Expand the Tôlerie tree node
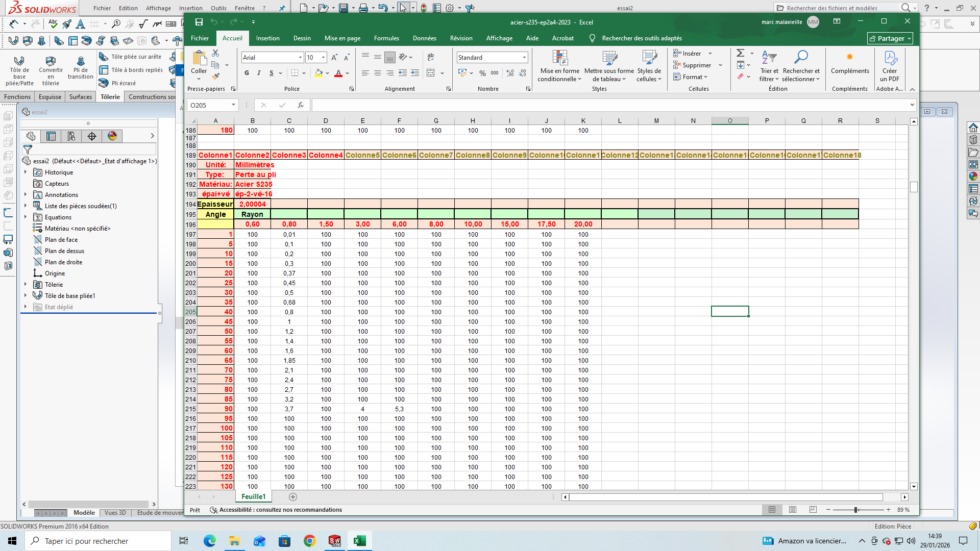This screenshot has height=551, width=980. click(26, 285)
